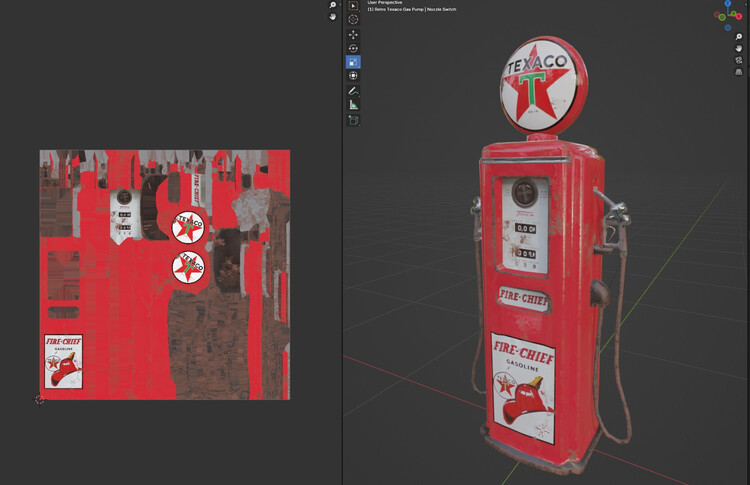Click the upper Texaco logo in UV texture
Screen dimensions: 750x485
(188, 227)
